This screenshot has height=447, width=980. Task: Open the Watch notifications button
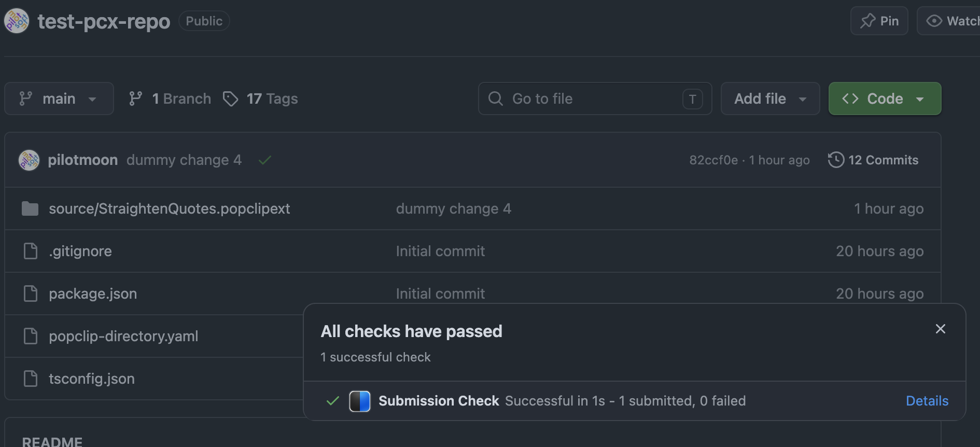(949, 21)
